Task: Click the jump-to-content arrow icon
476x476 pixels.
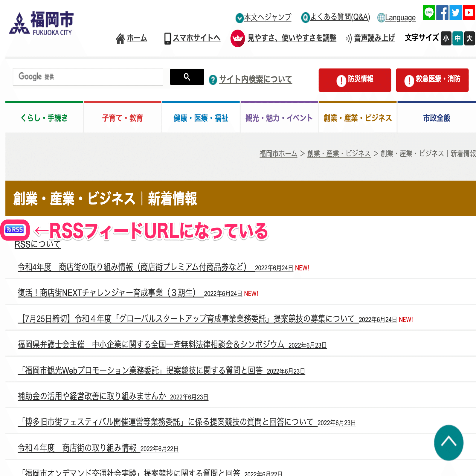Action: click(x=239, y=18)
